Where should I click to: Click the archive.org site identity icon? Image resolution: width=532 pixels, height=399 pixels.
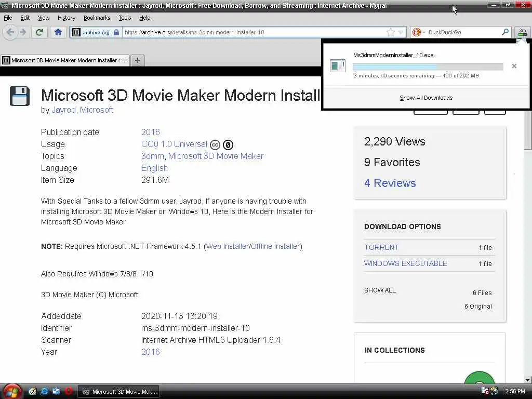[76, 32]
